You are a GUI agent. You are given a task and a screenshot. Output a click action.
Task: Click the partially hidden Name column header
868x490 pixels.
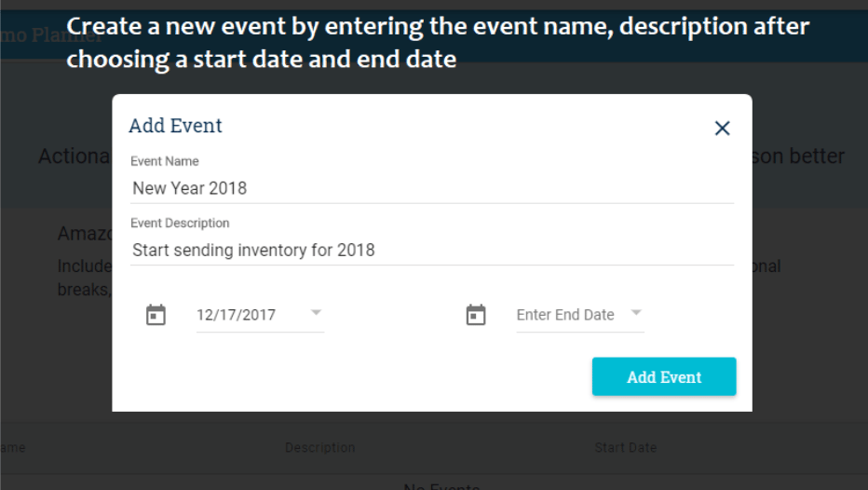click(x=13, y=447)
